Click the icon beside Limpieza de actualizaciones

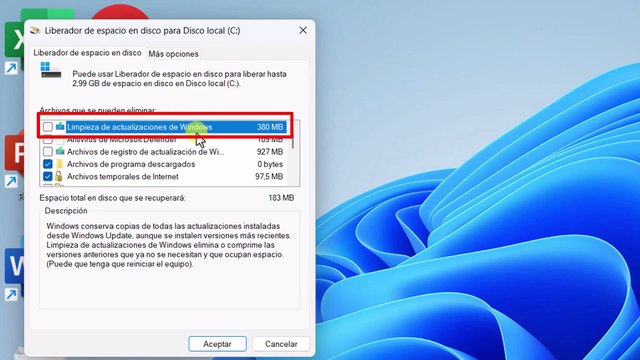(60, 127)
